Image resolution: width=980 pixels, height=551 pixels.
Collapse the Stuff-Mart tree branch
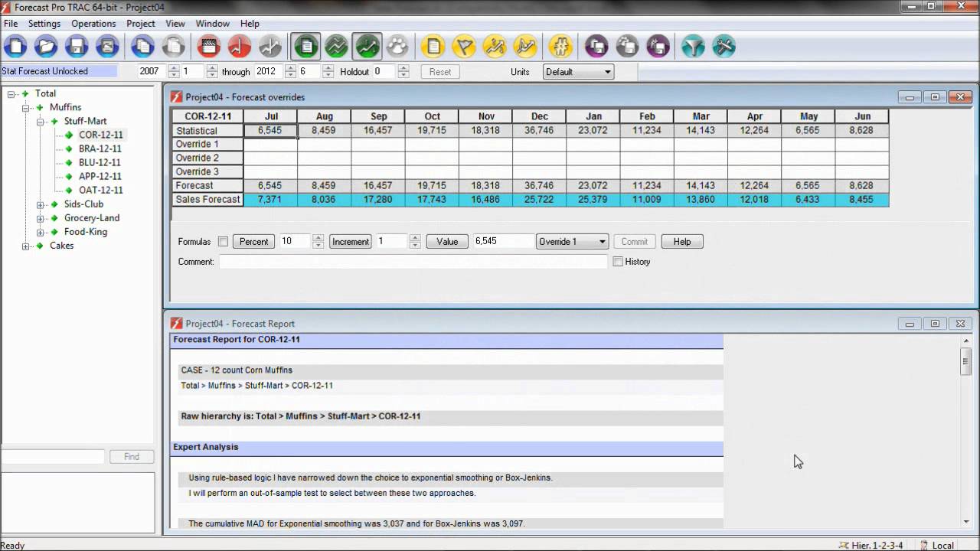pos(41,121)
